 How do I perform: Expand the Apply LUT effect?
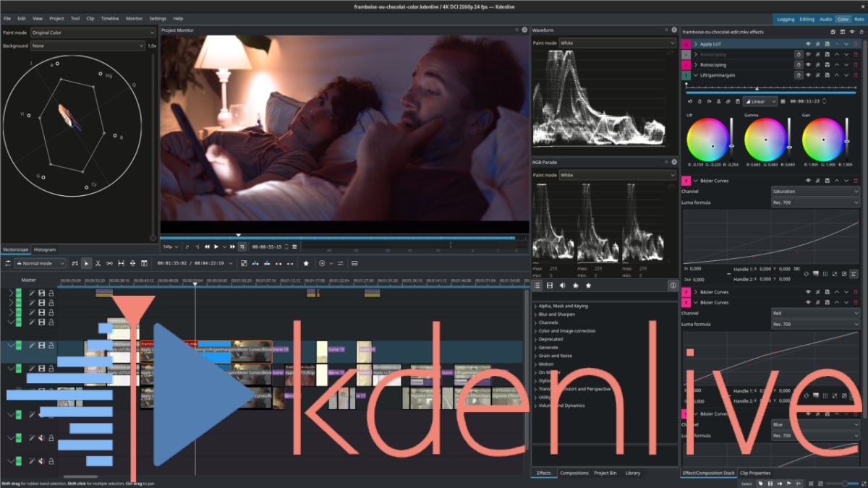click(x=695, y=44)
